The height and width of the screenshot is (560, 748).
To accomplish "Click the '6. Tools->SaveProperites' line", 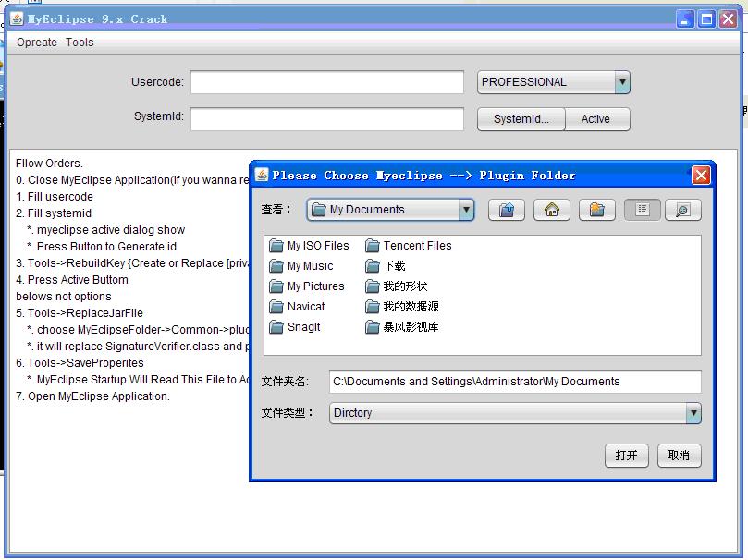I will click(80, 362).
